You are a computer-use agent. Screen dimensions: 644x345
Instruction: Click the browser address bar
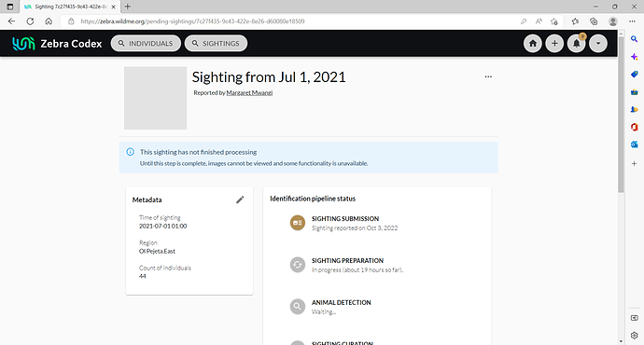click(287, 21)
